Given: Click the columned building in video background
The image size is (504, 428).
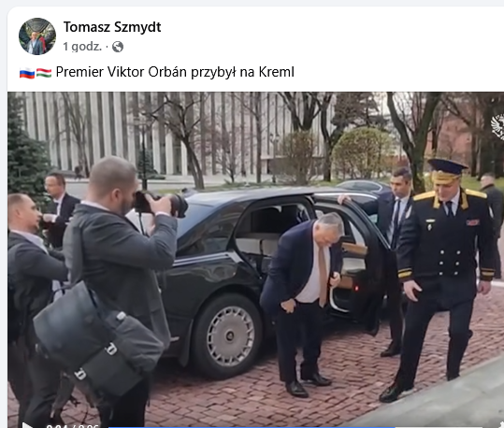Looking at the screenshot, I should click(x=174, y=135).
